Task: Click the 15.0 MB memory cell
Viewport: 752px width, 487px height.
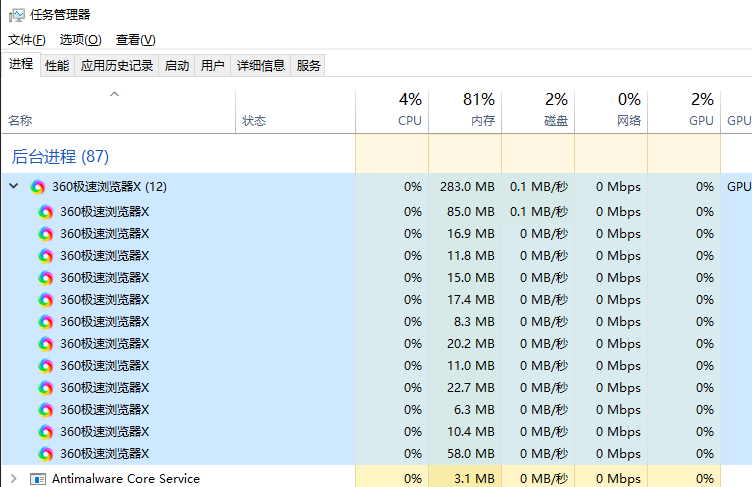Action: [x=465, y=278]
